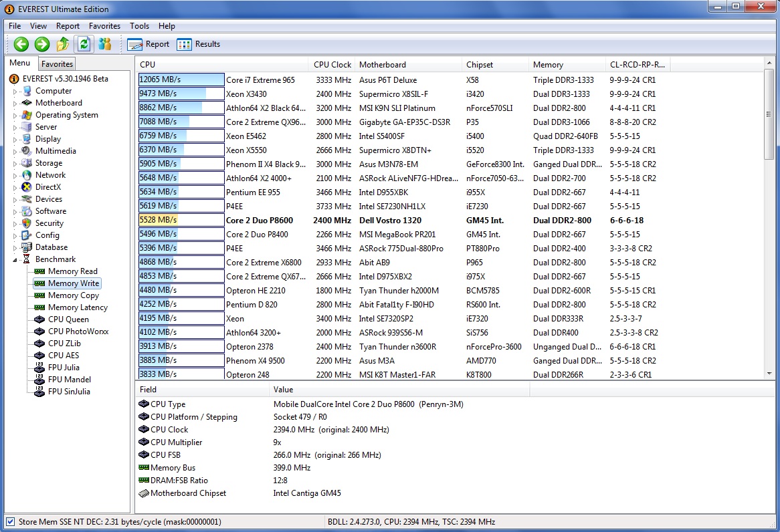780x532 pixels.
Task: Expand the Motherboard tree node
Action: 15,104
